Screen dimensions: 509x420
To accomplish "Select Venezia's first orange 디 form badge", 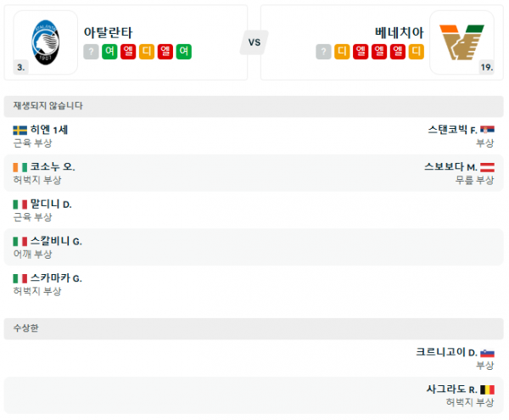I will pos(342,52).
